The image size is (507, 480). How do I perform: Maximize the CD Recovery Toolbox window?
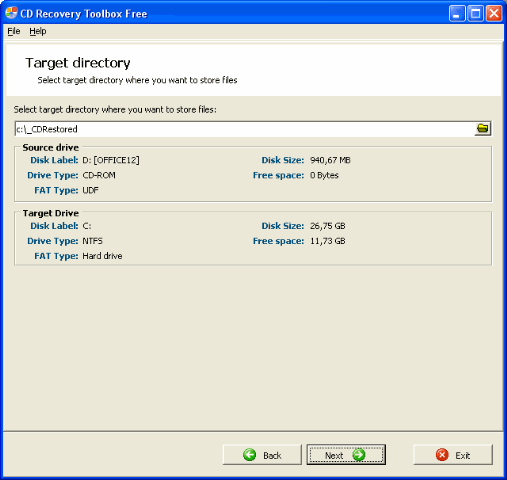pyautogui.click(x=475, y=14)
